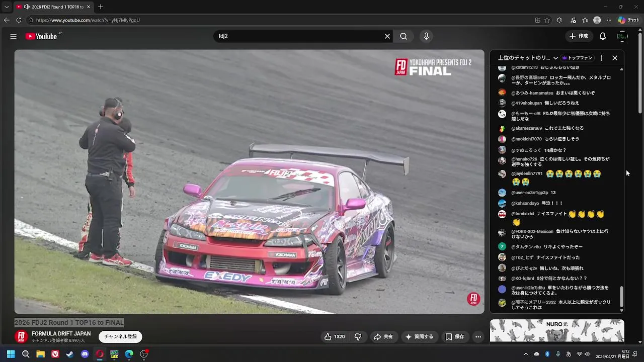Open browser profile avatar
The image size is (644, 362).
click(597, 20)
